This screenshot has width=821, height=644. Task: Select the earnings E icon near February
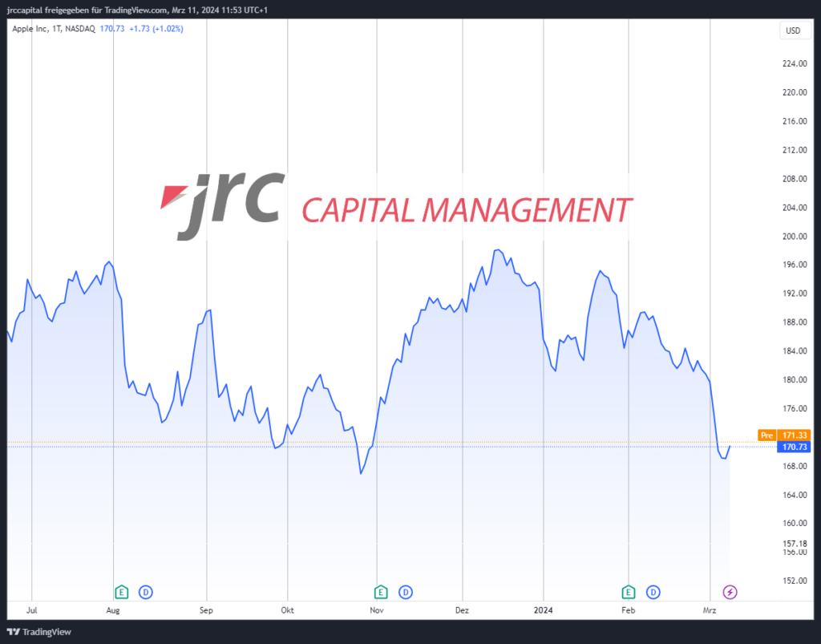[x=629, y=592]
